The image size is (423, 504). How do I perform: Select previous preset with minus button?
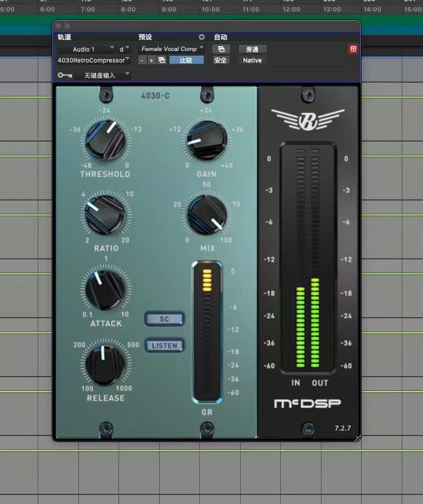(x=142, y=60)
